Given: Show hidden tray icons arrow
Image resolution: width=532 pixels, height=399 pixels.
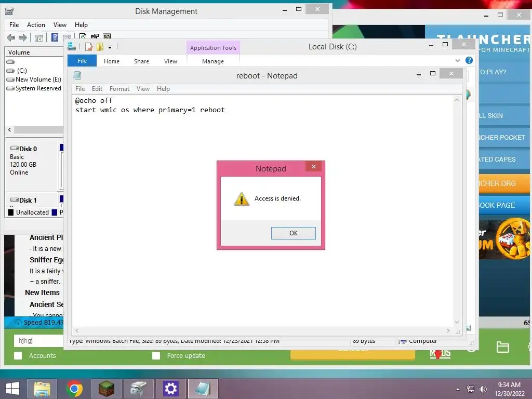Looking at the screenshot, I should [458, 389].
